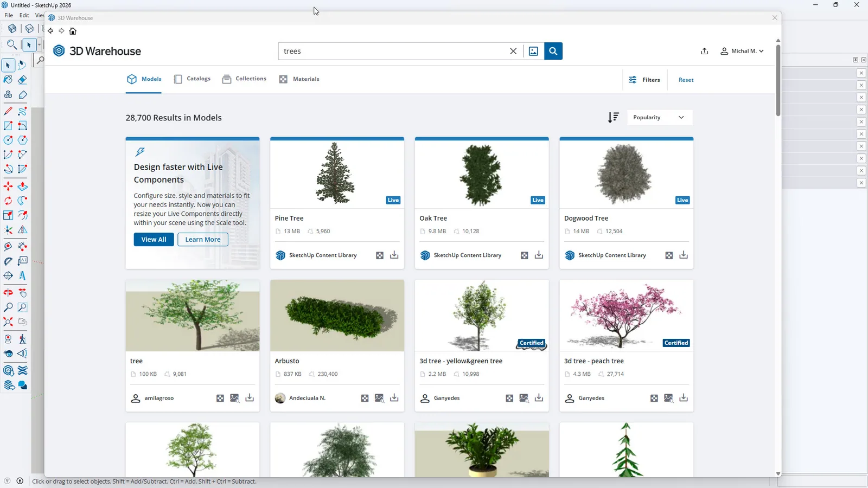Screen dimensions: 868x488
Task: Download the Pine Tree model
Action: tap(394, 255)
